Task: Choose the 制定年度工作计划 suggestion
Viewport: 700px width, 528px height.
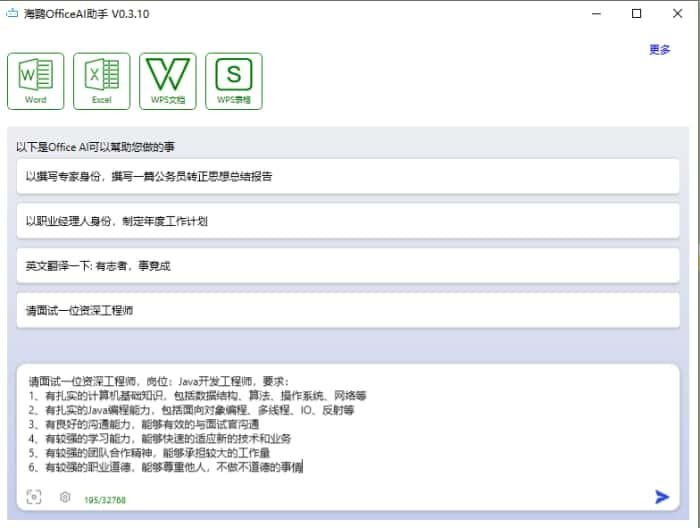Action: point(348,221)
